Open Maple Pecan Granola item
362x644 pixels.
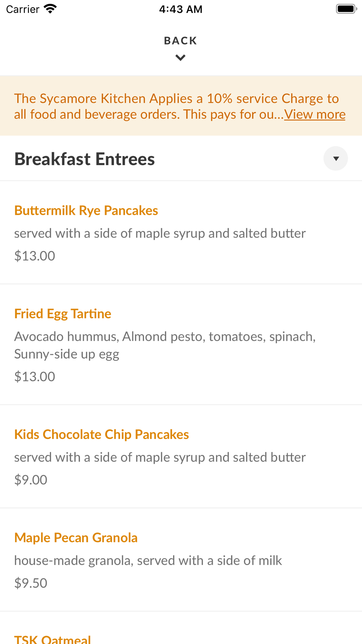[x=76, y=538]
